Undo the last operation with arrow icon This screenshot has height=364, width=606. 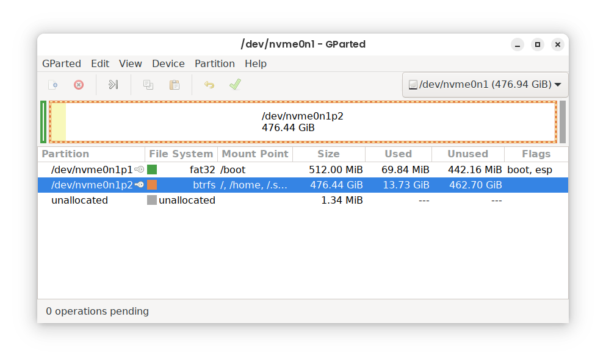209,85
